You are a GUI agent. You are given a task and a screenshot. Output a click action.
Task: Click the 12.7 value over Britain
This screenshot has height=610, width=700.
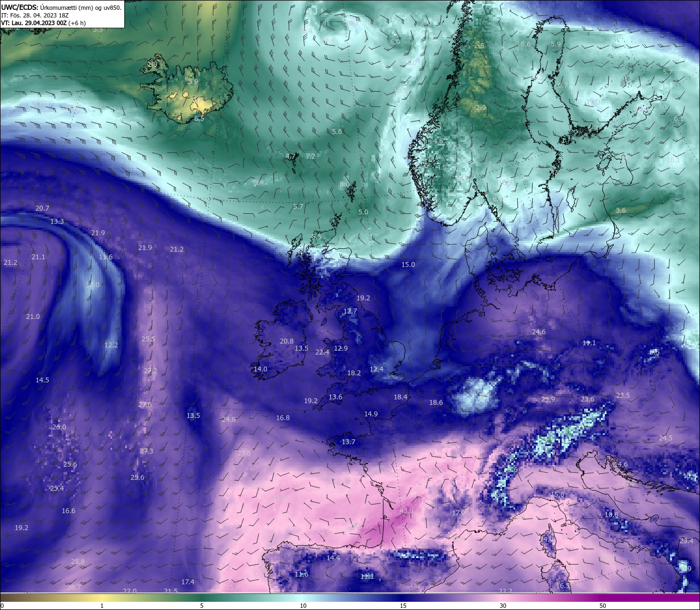tap(350, 311)
